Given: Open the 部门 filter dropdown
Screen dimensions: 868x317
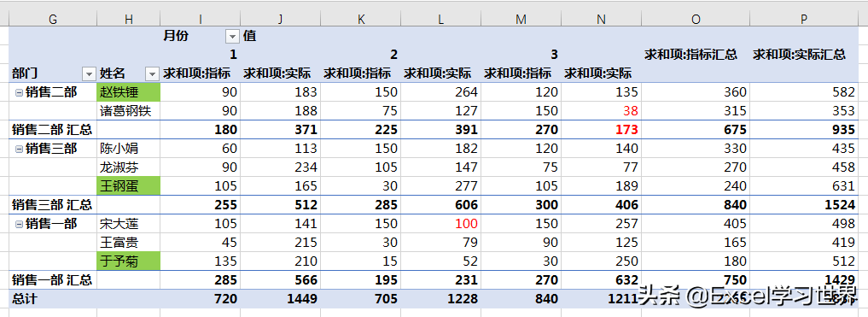Looking at the screenshot, I should click(89, 73).
